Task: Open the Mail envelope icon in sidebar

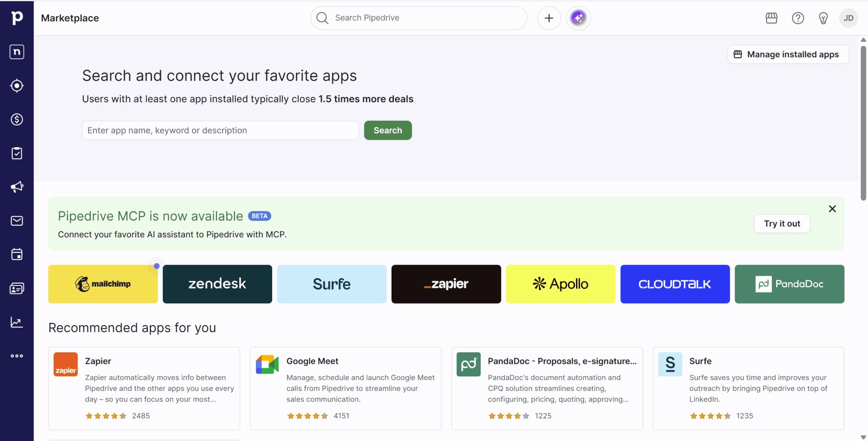Action: (x=17, y=221)
